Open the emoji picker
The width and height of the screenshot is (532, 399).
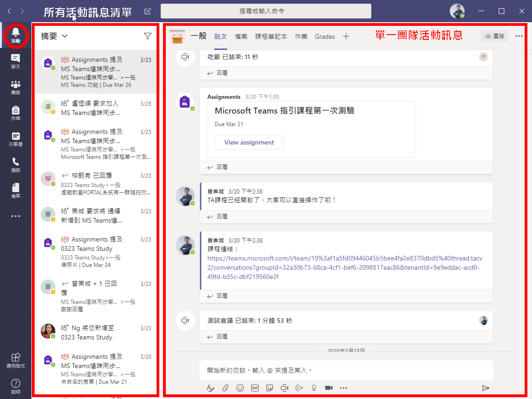[240, 388]
